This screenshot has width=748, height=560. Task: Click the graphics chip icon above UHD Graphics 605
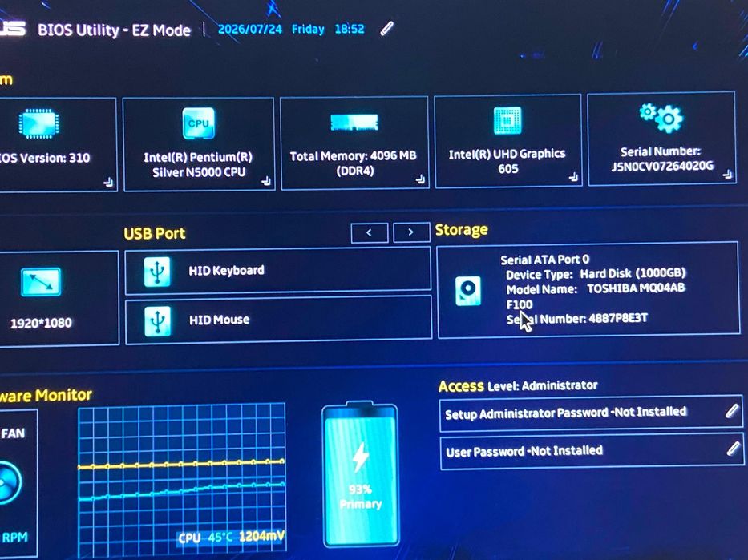point(507,121)
